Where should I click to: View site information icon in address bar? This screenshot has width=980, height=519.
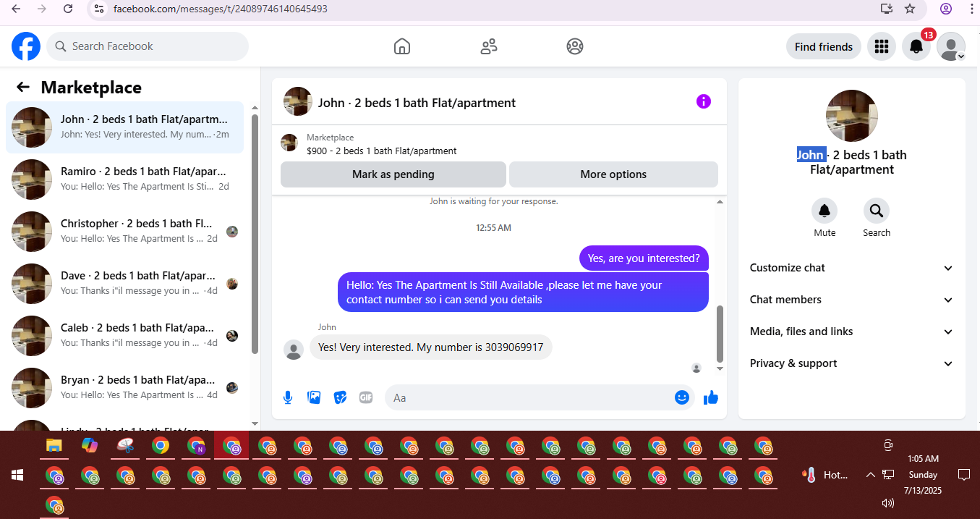[x=100, y=9]
